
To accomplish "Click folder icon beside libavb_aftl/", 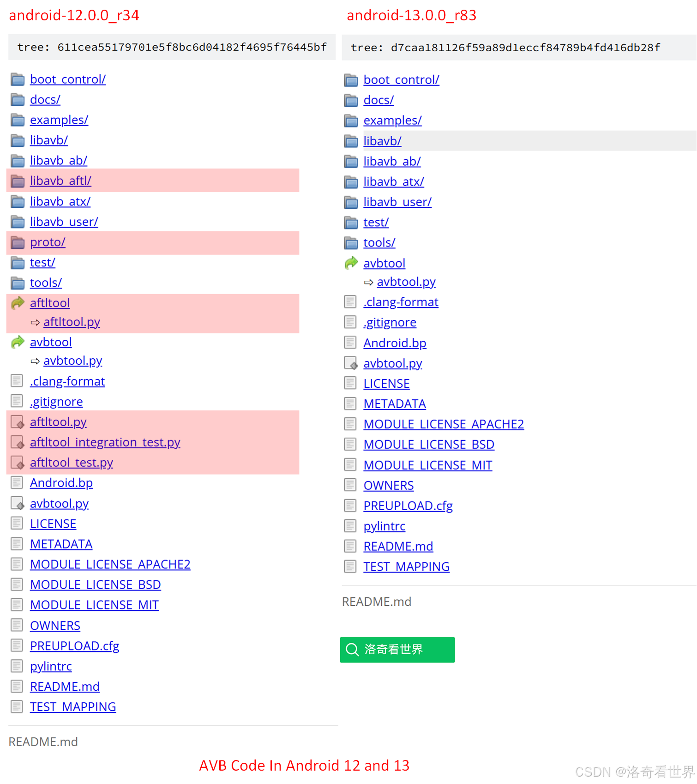I will point(18,181).
